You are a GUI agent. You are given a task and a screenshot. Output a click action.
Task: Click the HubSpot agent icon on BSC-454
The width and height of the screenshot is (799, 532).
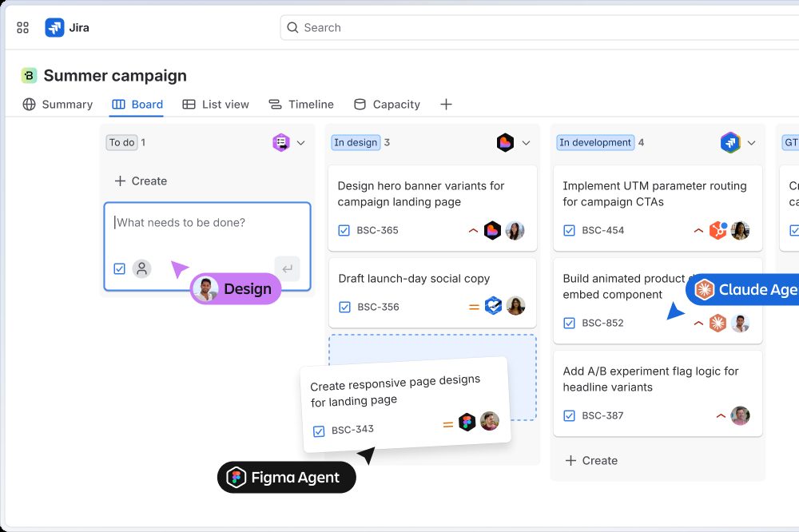click(718, 231)
